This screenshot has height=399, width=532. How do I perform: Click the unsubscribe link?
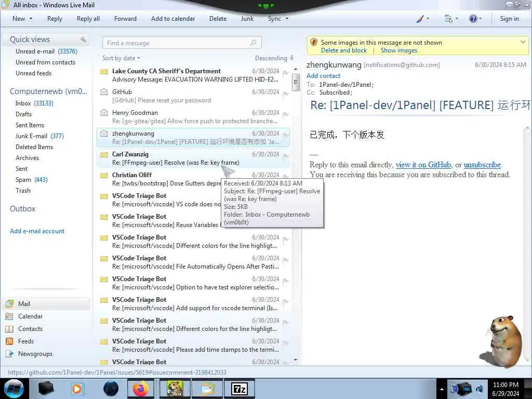point(482,165)
